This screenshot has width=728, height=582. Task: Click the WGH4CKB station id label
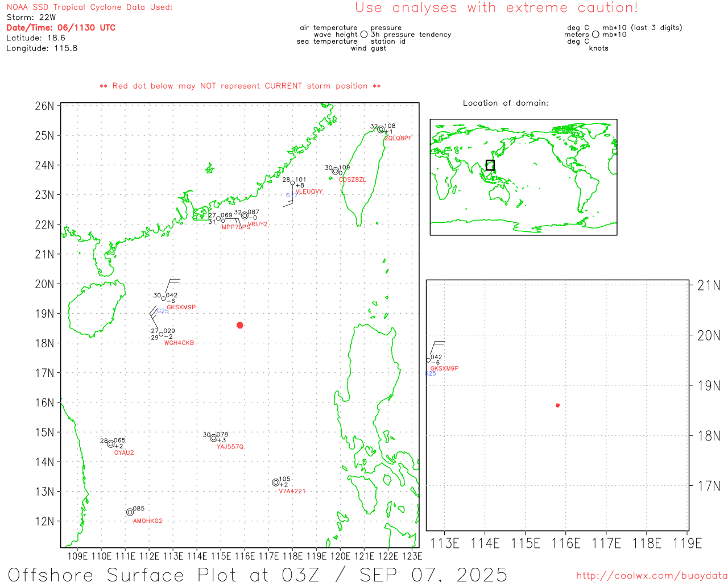[179, 343]
